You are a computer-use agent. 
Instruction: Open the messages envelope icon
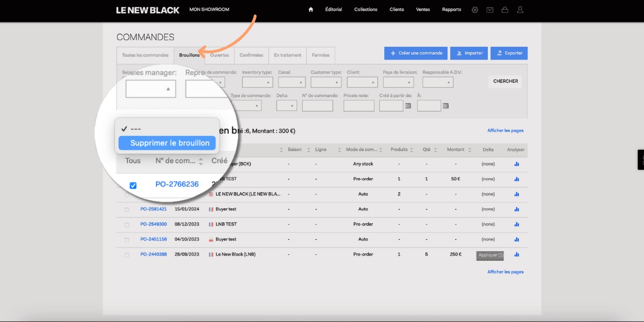[x=490, y=10]
